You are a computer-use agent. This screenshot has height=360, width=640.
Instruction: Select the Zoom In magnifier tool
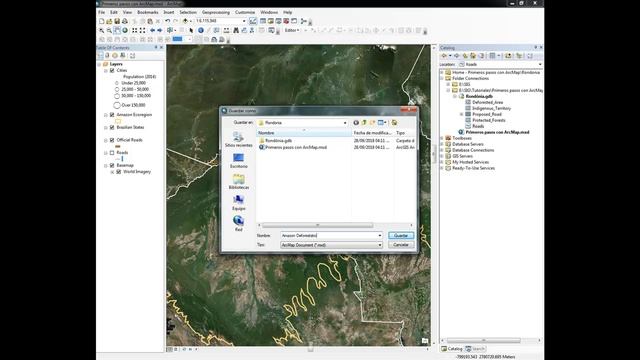(102, 31)
